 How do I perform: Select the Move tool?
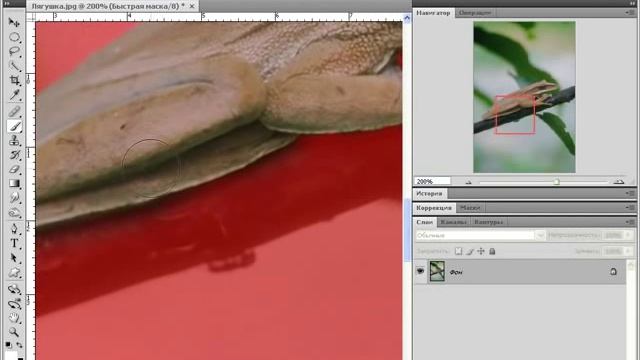point(14,22)
